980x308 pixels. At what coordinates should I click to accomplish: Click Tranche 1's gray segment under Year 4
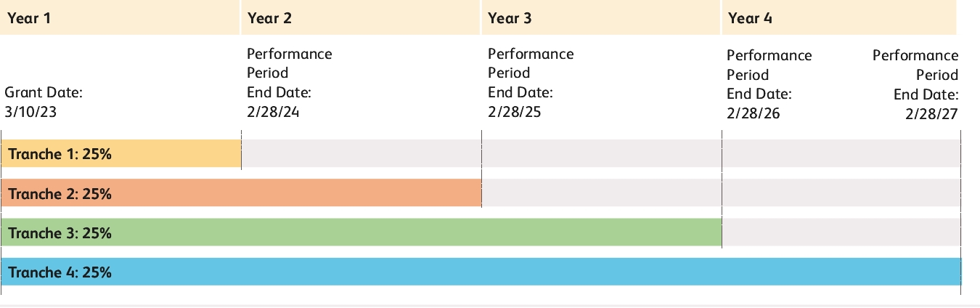coord(842,154)
